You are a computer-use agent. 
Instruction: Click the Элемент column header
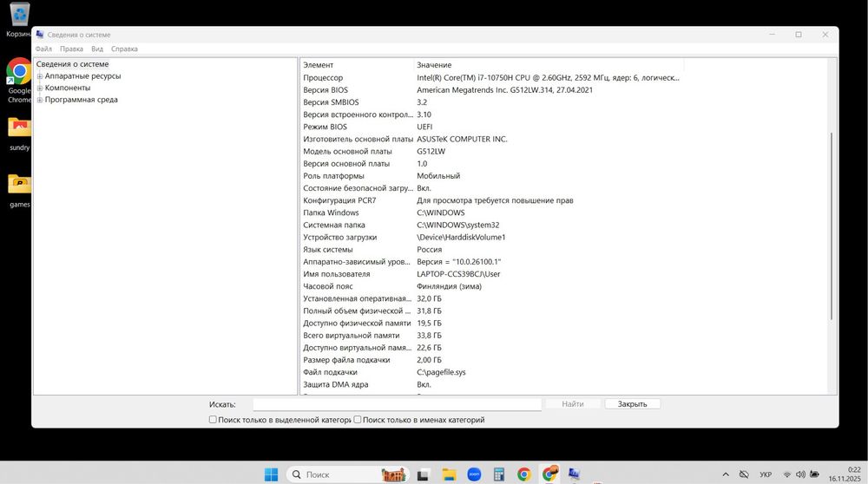(357, 65)
